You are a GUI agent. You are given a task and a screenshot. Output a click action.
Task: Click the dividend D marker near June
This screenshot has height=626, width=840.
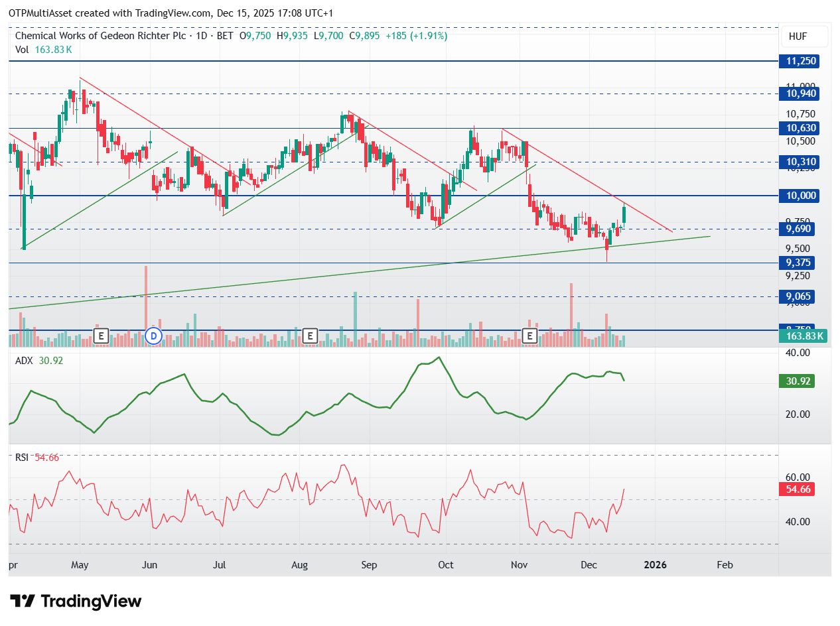[154, 335]
